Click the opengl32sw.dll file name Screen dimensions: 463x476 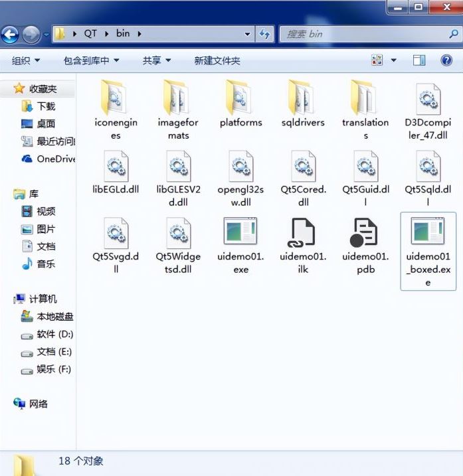pyautogui.click(x=240, y=195)
